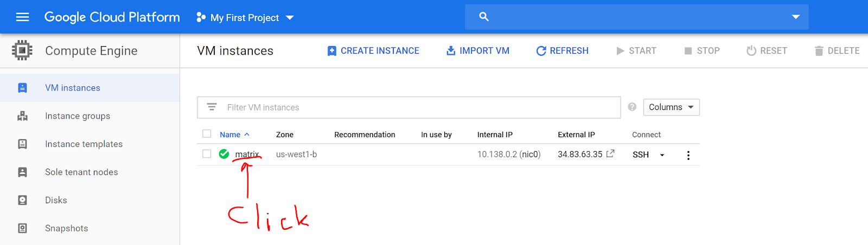Click the green running status icon
This screenshot has width=868, height=245.
coord(224,154)
